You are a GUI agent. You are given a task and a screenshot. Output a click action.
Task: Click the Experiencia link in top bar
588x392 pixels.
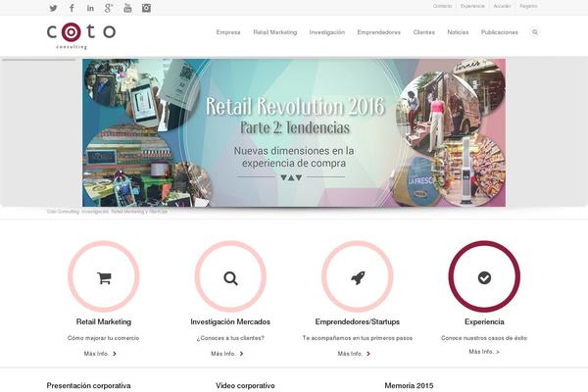pos(472,6)
